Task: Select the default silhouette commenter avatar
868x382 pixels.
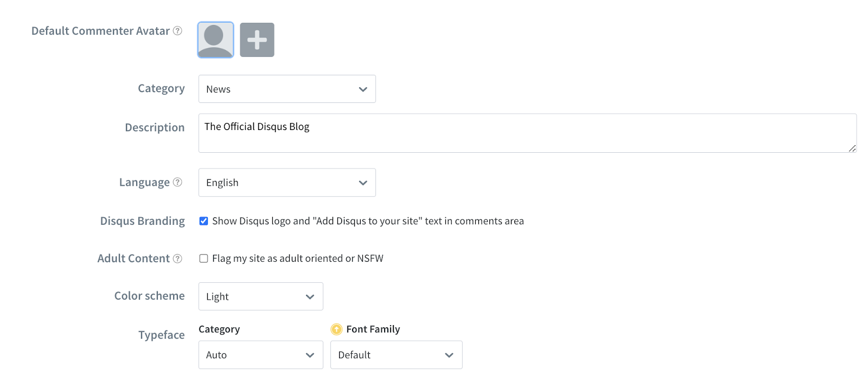Action: point(215,40)
